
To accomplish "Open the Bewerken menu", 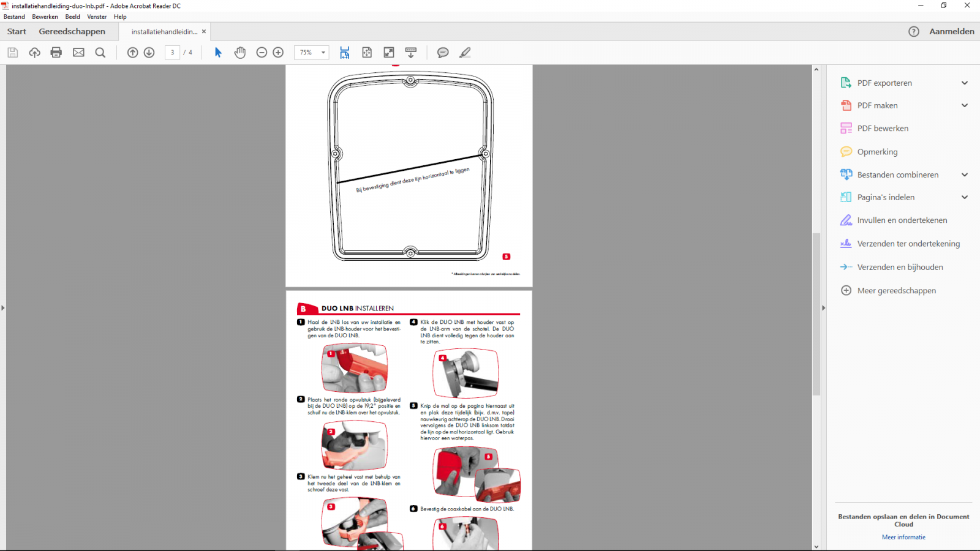I will click(x=45, y=17).
